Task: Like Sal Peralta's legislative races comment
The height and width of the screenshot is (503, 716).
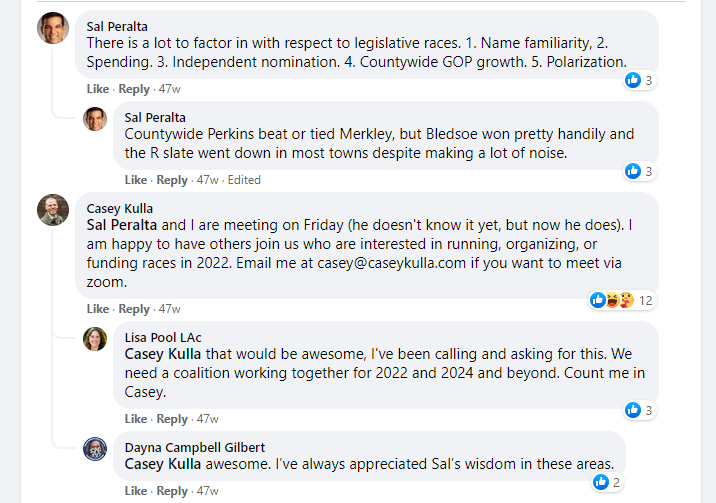Action: [x=98, y=89]
